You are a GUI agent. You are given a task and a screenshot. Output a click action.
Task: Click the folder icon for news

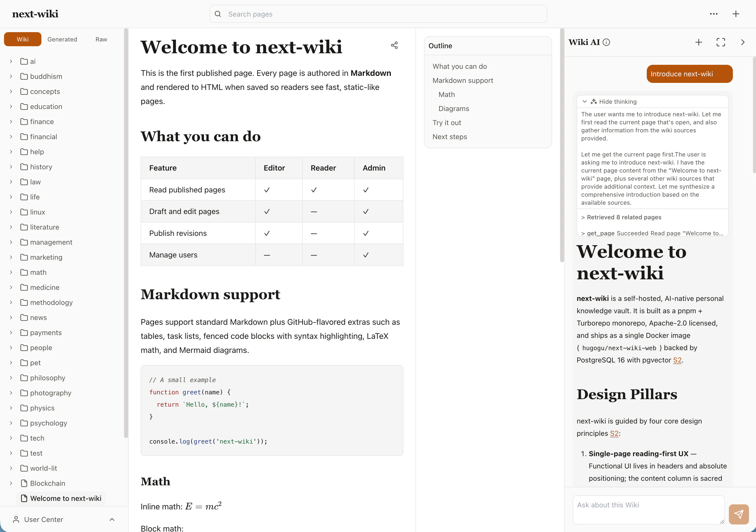point(24,318)
